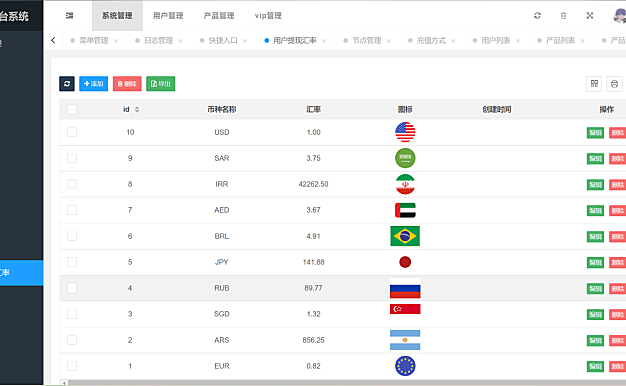
Task: Click the USD flag icon
Action: point(405,132)
